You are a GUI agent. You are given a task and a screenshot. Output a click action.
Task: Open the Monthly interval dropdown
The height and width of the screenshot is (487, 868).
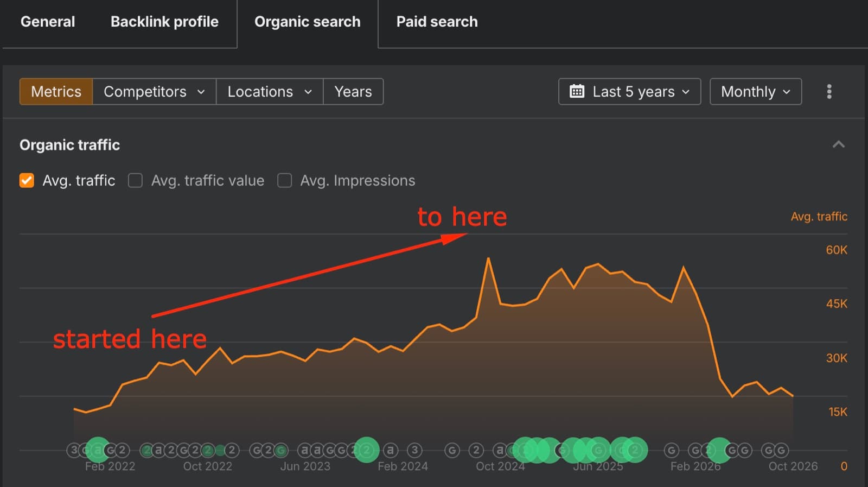pos(756,91)
